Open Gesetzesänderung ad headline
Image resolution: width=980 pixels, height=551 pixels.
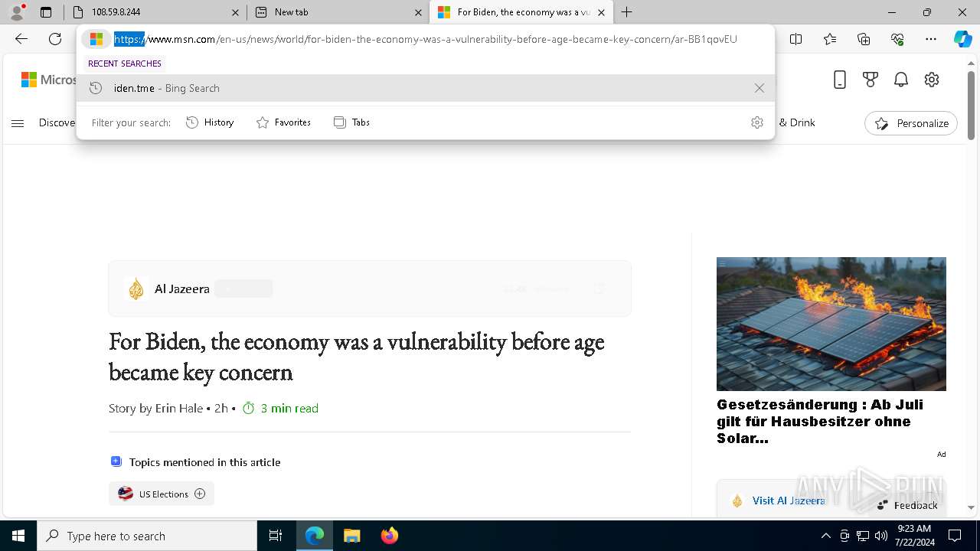(x=820, y=421)
